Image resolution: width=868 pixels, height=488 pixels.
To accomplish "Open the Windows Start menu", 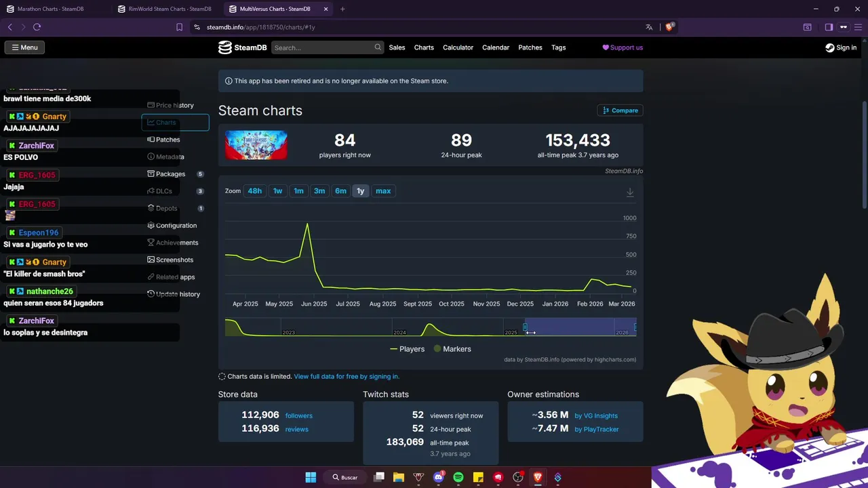I will tap(311, 477).
